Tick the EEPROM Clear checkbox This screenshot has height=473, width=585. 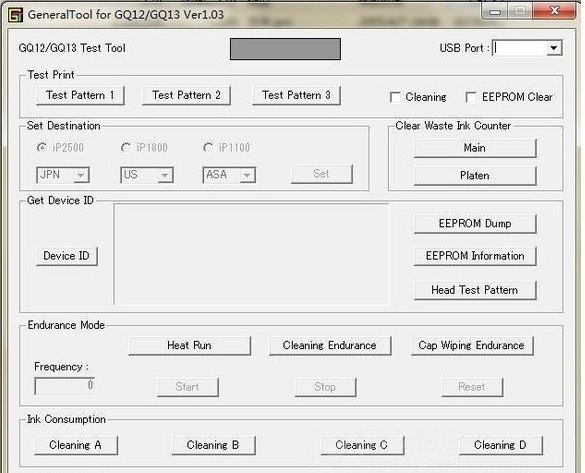471,97
